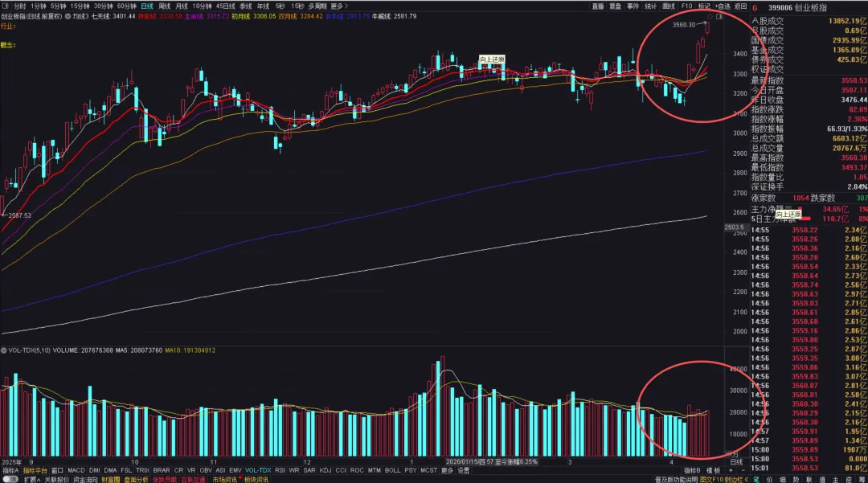Select the BOLL indicator

(392, 470)
